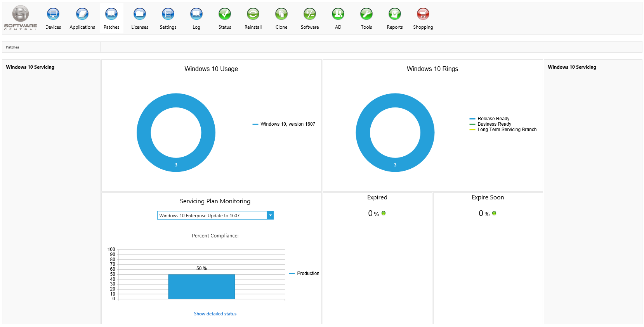Click the Release Ready legend swatch
This screenshot has height=327, width=644.
pyautogui.click(x=472, y=119)
